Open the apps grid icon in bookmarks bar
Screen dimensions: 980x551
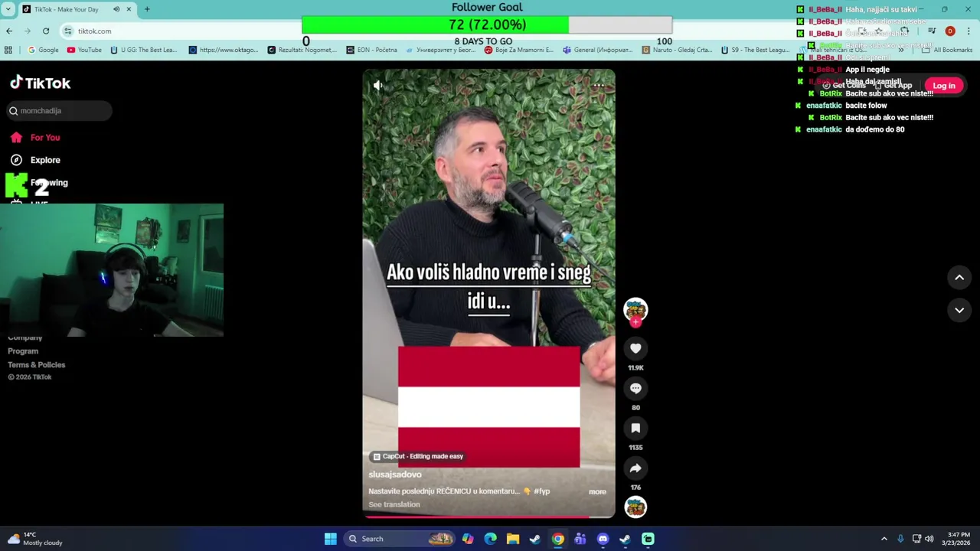(x=8, y=50)
